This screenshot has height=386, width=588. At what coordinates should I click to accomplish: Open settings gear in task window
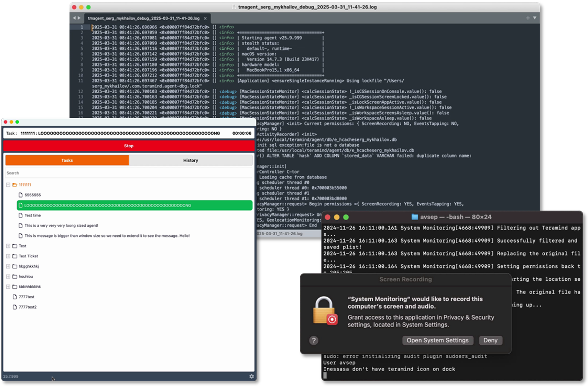(252, 376)
